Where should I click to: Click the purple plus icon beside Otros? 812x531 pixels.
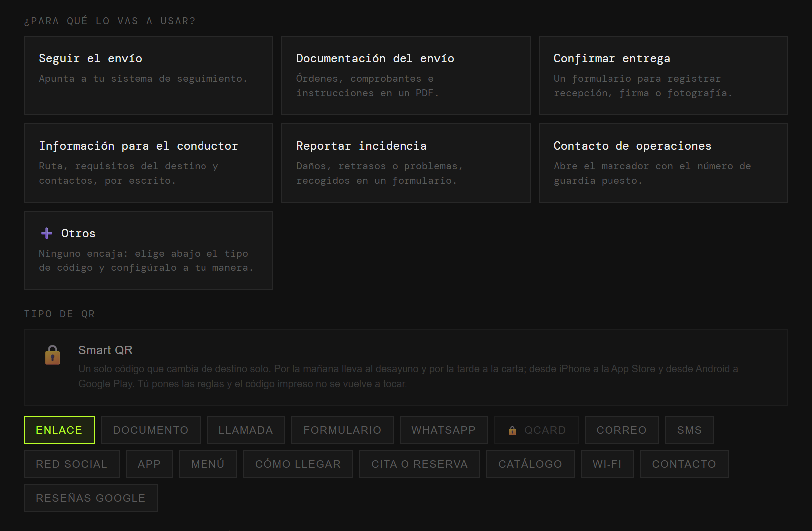point(47,233)
